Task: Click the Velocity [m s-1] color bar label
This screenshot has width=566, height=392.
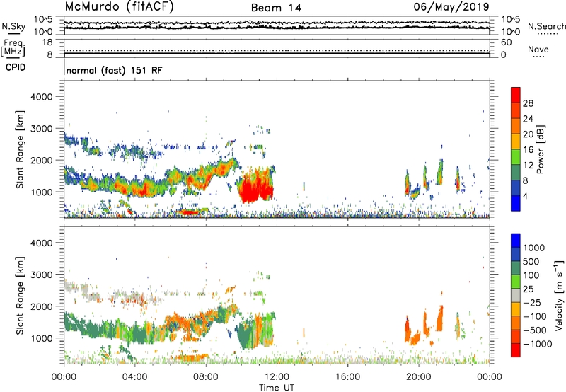Action: tap(559, 295)
